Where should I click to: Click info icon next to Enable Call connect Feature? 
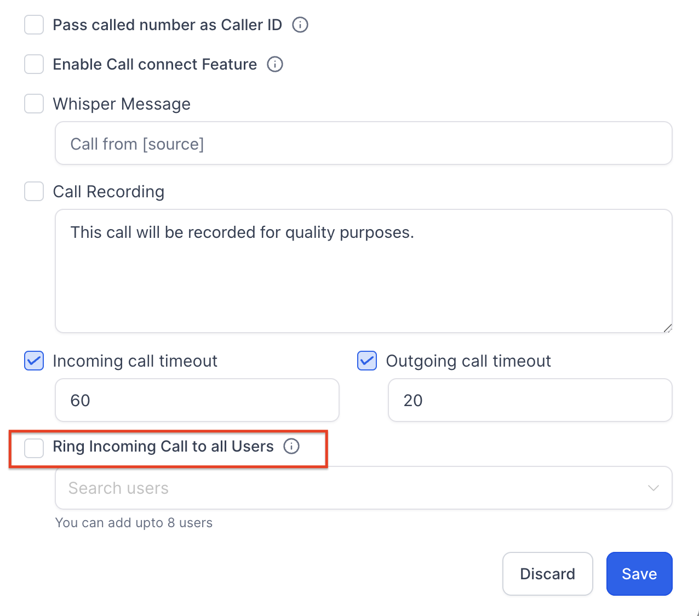(275, 64)
